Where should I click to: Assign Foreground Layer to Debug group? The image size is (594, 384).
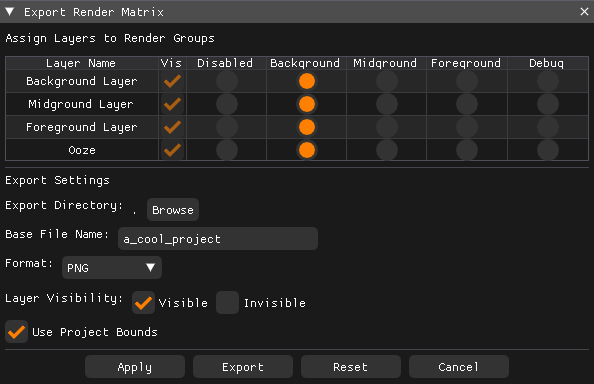(548, 127)
